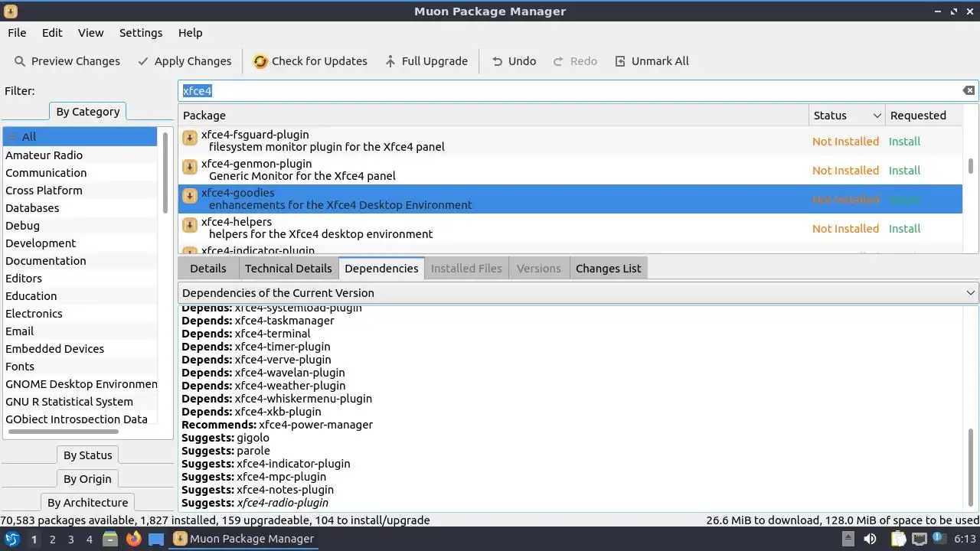This screenshot has width=980, height=551.
Task: Open the View menu
Action: [x=90, y=33]
